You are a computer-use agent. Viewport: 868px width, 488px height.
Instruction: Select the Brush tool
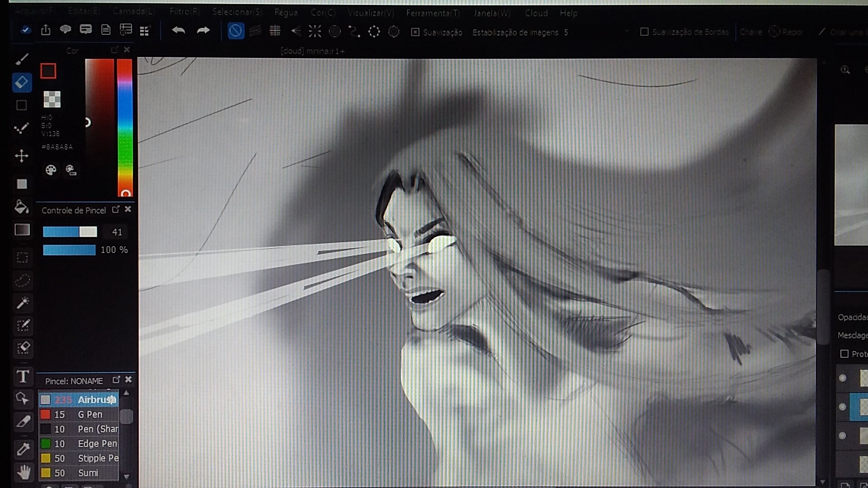point(22,59)
